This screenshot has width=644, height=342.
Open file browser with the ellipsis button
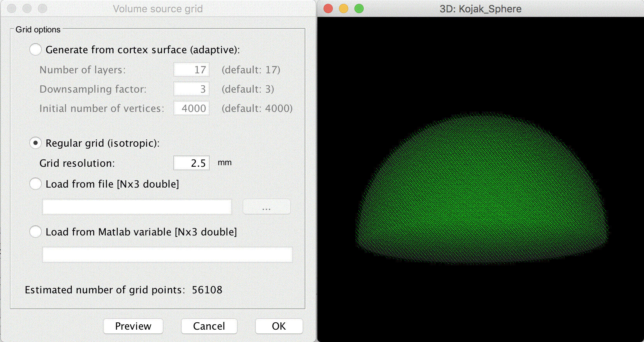tap(266, 207)
